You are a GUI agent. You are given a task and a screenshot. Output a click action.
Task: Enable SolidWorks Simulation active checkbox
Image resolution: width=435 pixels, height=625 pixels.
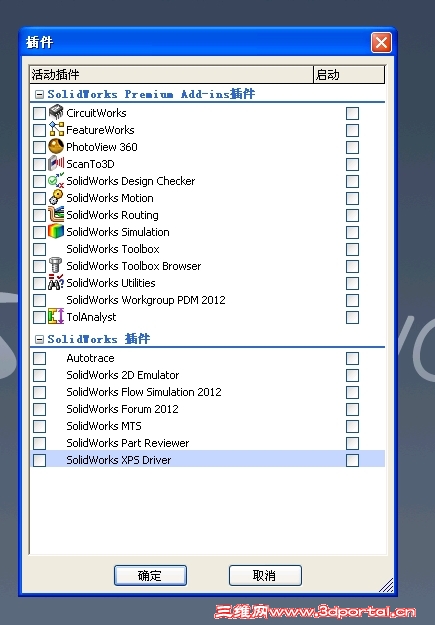point(39,232)
